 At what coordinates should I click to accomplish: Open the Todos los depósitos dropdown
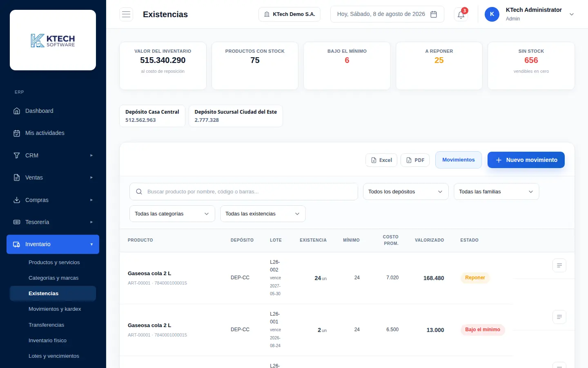(405, 191)
